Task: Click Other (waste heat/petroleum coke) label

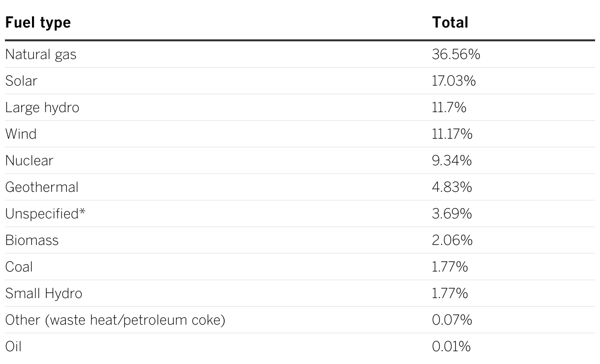Action: (115, 320)
